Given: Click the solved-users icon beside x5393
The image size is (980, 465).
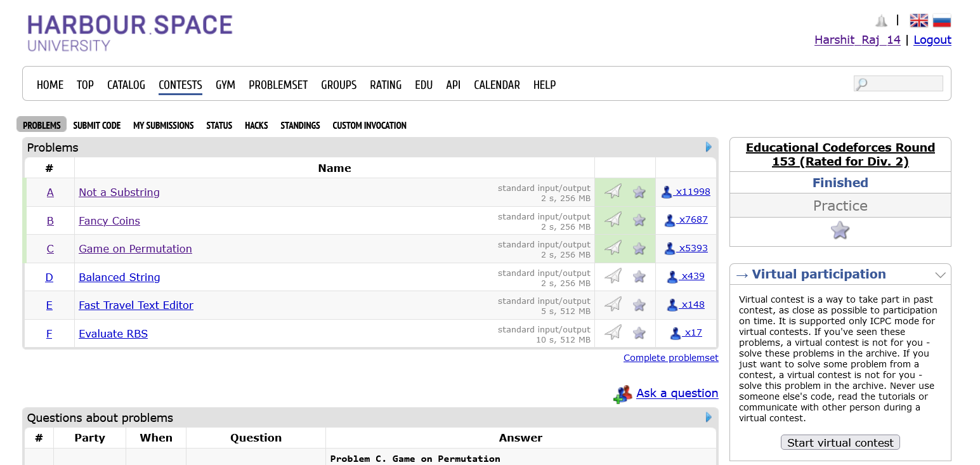Looking at the screenshot, I should click(x=670, y=249).
